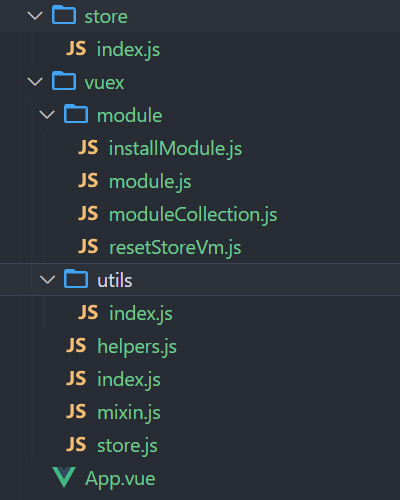Open App.vue file
This screenshot has height=500, width=400.
[x=120, y=479]
